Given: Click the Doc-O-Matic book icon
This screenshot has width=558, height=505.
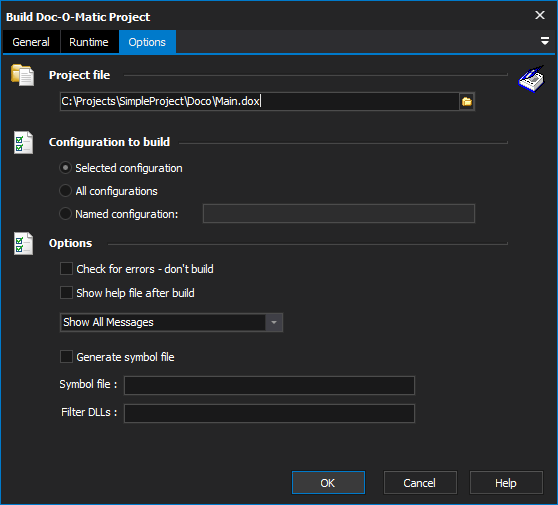Looking at the screenshot, I should tap(531, 79).
